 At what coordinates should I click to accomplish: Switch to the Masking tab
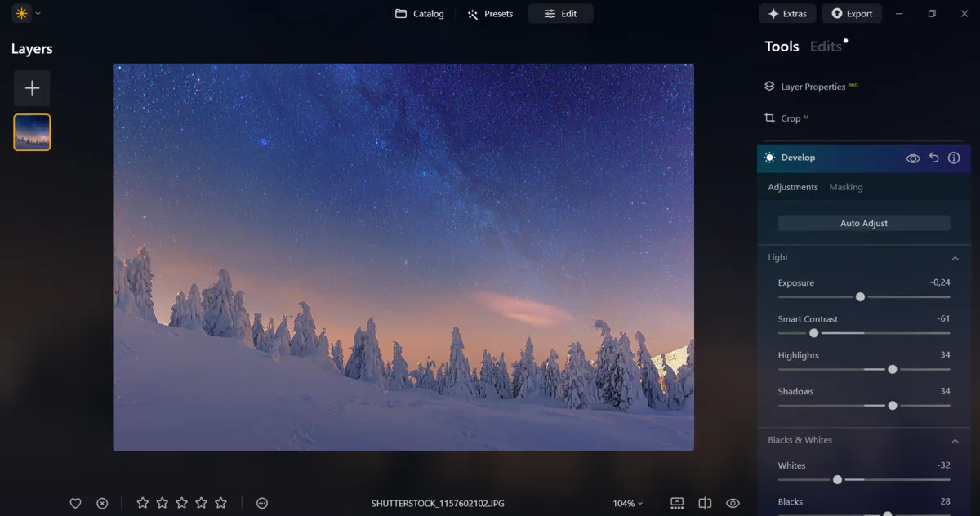pyautogui.click(x=846, y=186)
